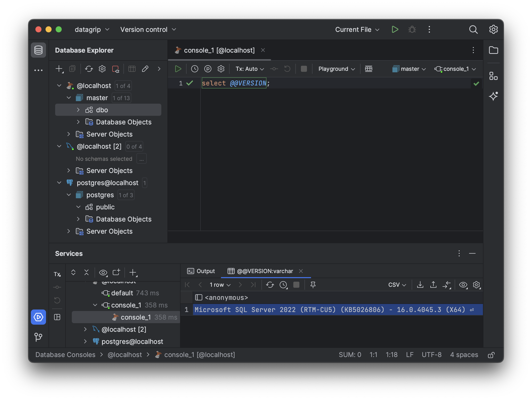The height and width of the screenshot is (400, 532).
Task: Open the CSV data extractor dropdown
Action: [397, 285]
